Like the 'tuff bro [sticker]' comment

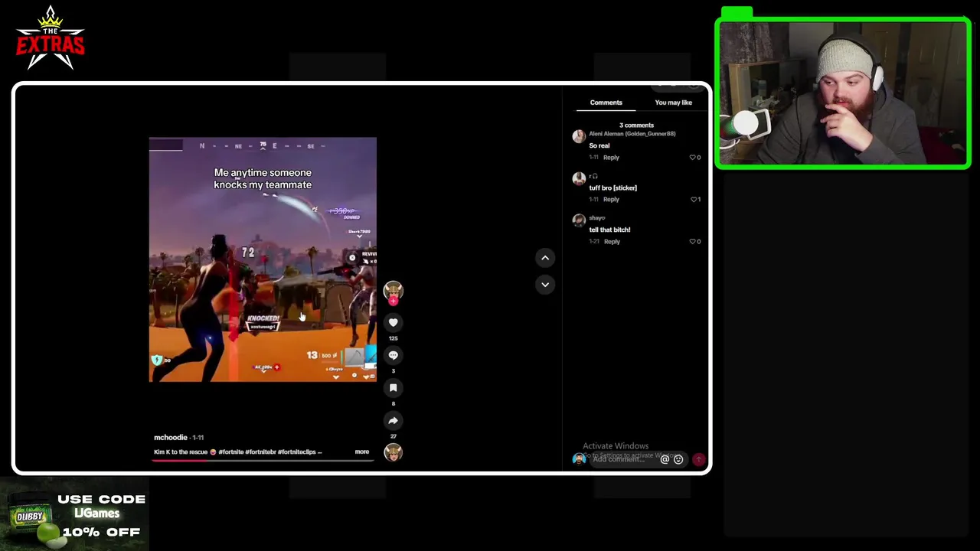(695, 199)
